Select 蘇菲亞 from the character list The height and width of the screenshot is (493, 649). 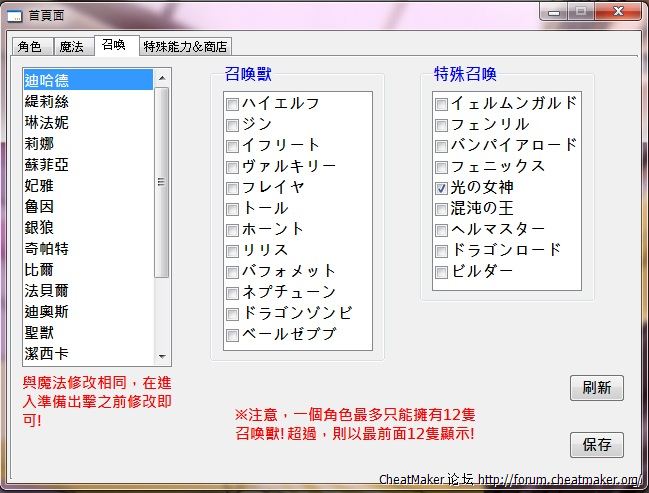coord(47,164)
